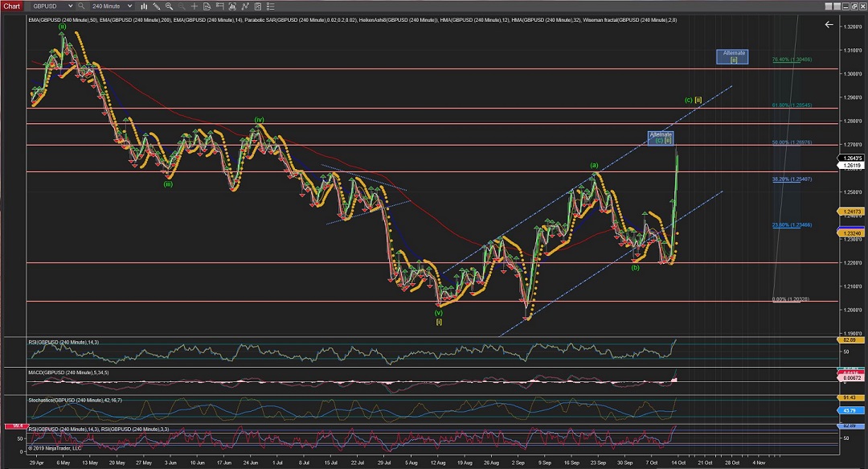
Task: Click the 1.26119 current price marker
Action: click(852, 165)
